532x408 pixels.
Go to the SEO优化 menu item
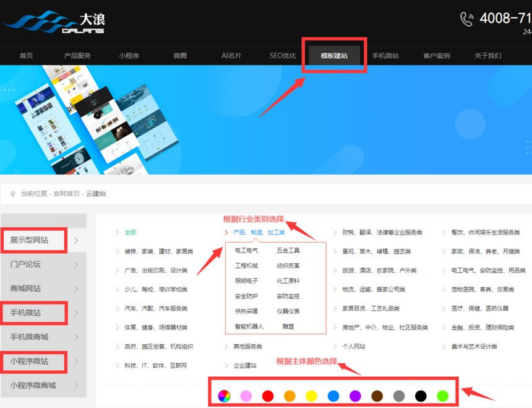coord(283,56)
